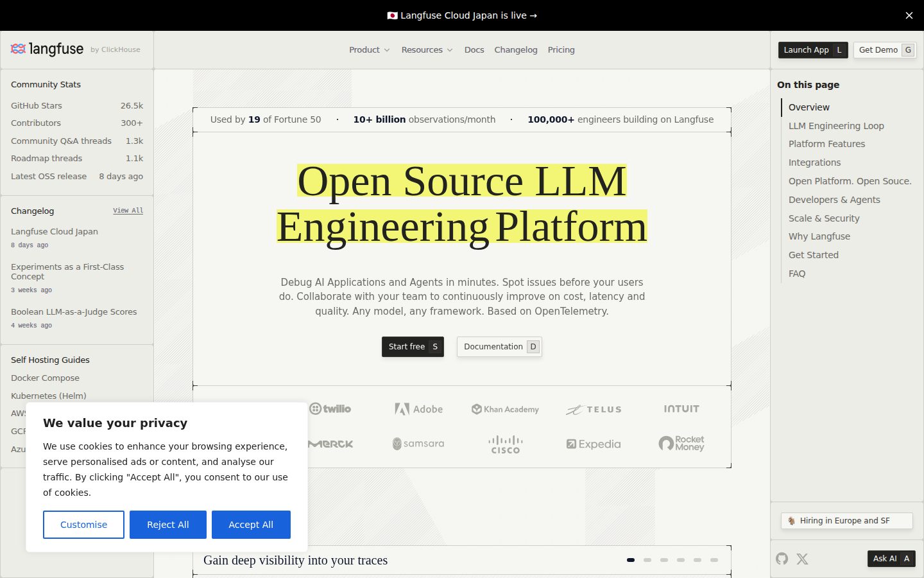Click the Start free button
Image resolution: width=924 pixels, height=578 pixels.
tap(413, 347)
